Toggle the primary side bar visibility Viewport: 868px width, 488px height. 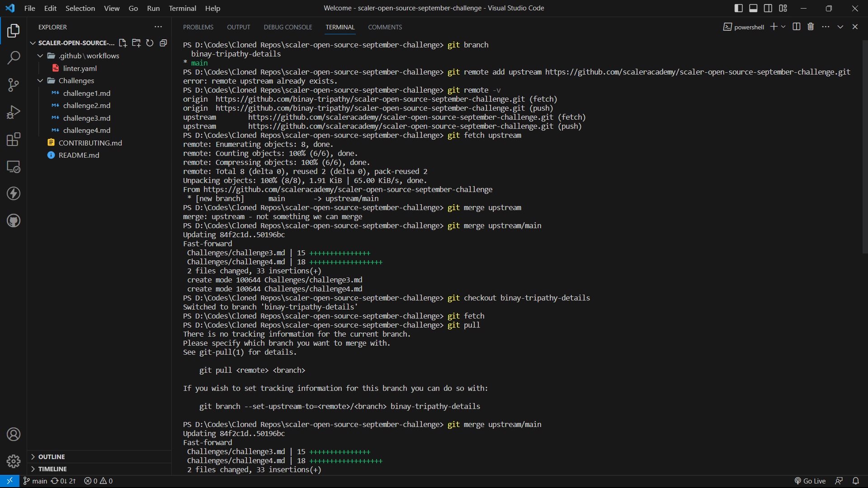coord(738,8)
